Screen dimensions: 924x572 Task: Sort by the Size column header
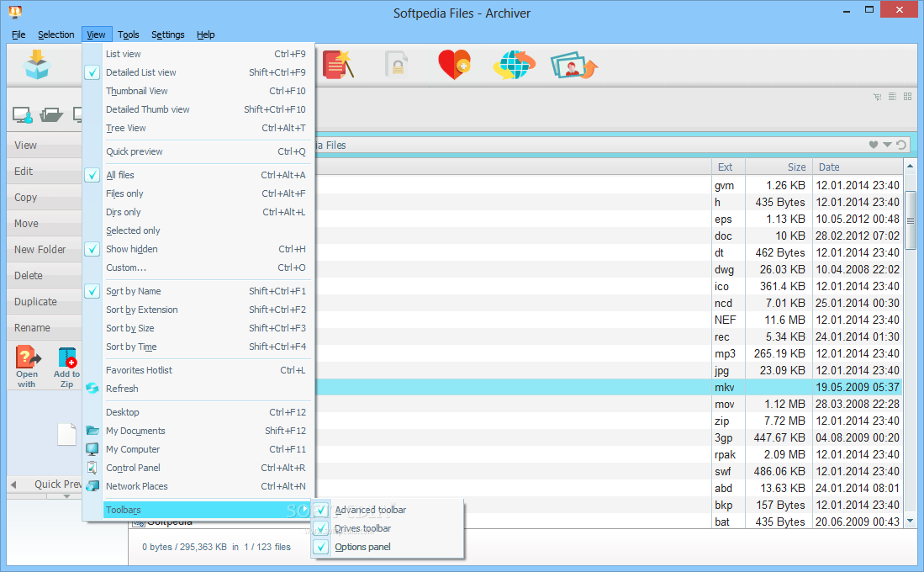pyautogui.click(x=779, y=167)
